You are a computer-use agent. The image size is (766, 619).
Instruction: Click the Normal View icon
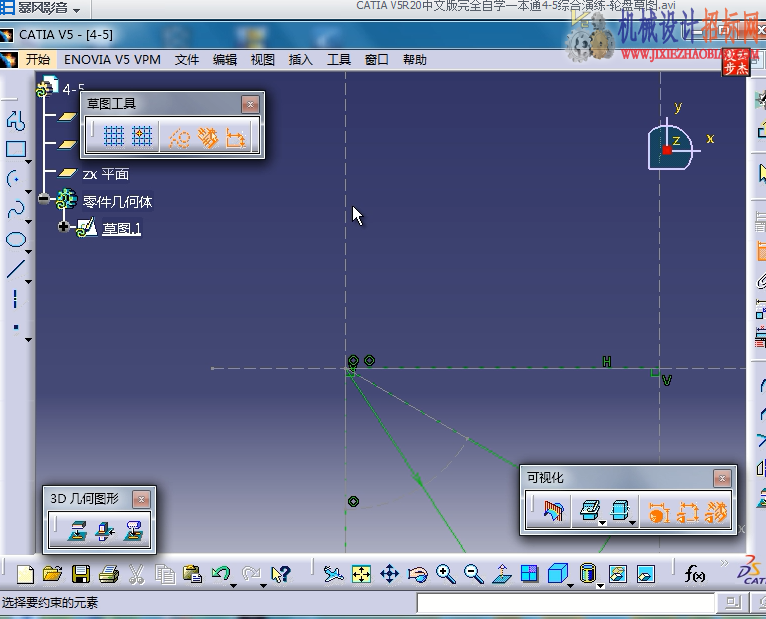click(502, 574)
